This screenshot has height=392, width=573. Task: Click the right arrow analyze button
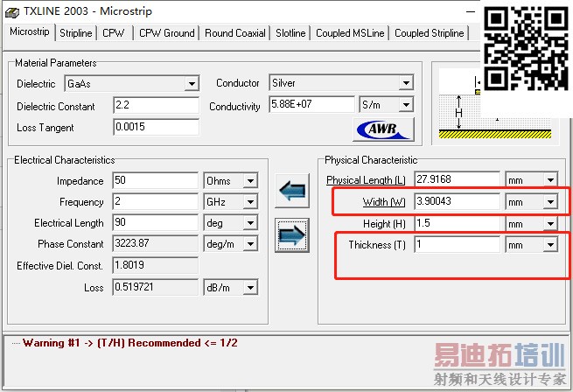pyautogui.click(x=292, y=235)
